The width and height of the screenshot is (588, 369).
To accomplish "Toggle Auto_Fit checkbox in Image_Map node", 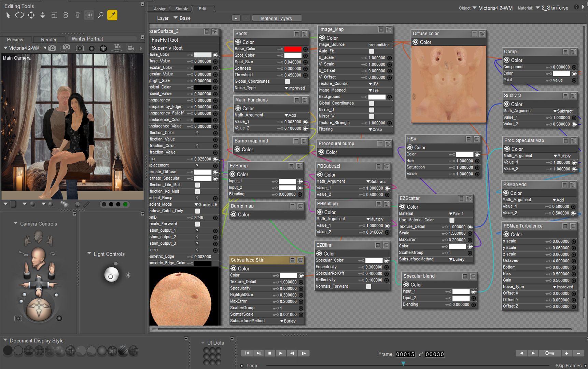I will click(372, 51).
